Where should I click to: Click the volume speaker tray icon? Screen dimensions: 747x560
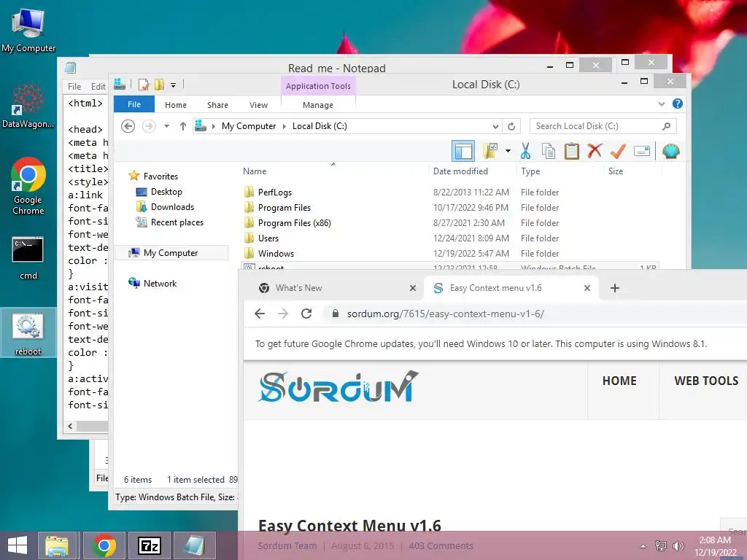click(x=678, y=545)
